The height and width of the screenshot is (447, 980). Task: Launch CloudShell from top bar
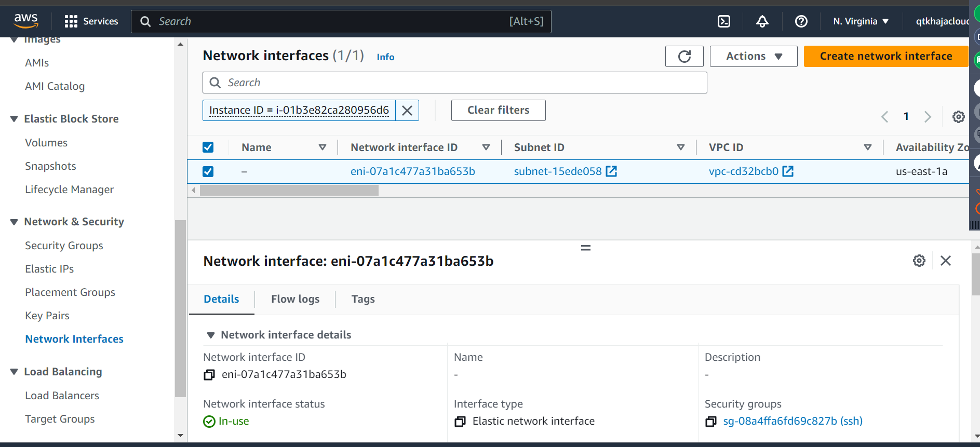click(x=723, y=21)
